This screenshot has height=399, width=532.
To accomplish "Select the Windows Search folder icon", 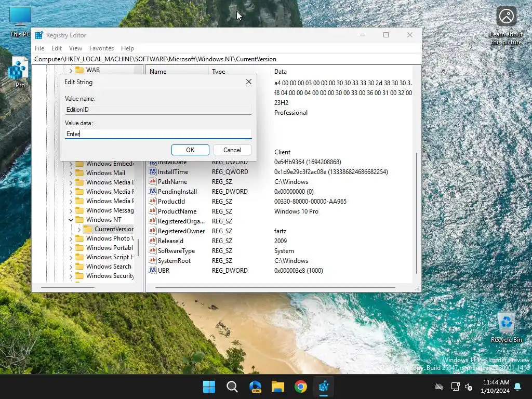I will click(79, 267).
